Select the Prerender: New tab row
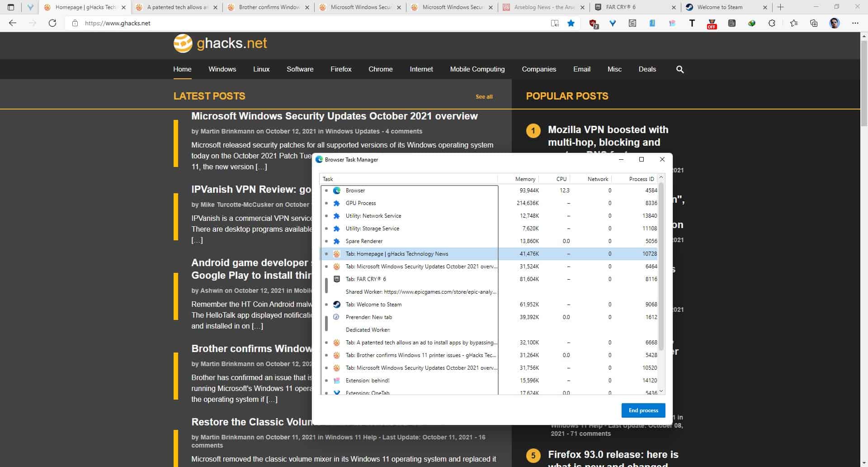 (x=489, y=317)
